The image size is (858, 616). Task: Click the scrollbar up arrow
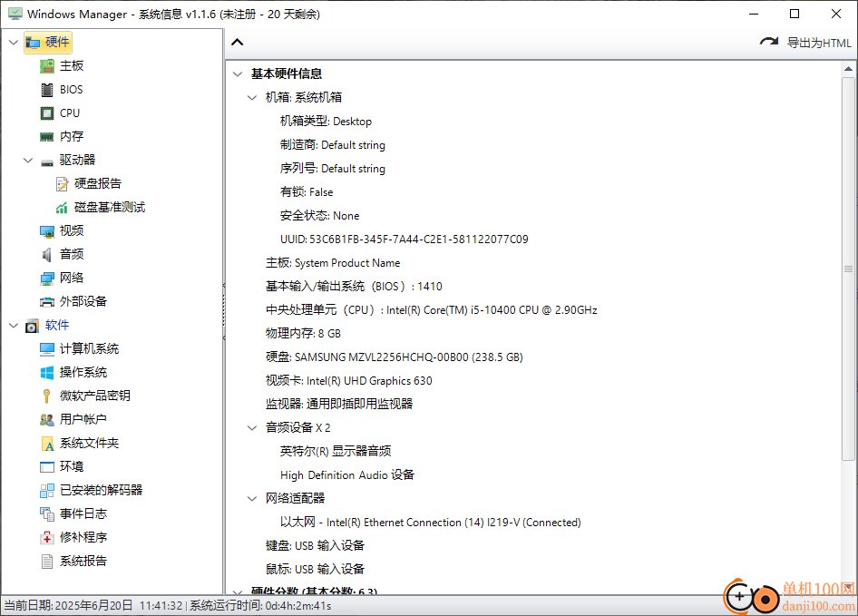[x=848, y=69]
